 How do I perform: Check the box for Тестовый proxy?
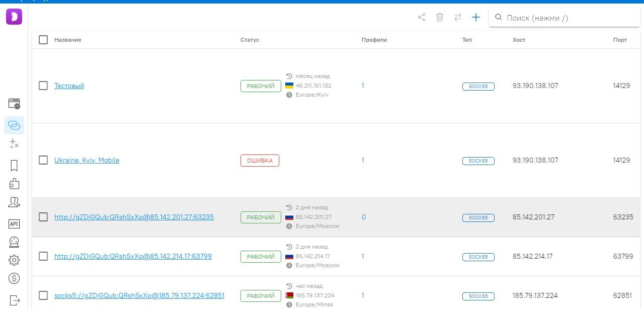pos(43,86)
